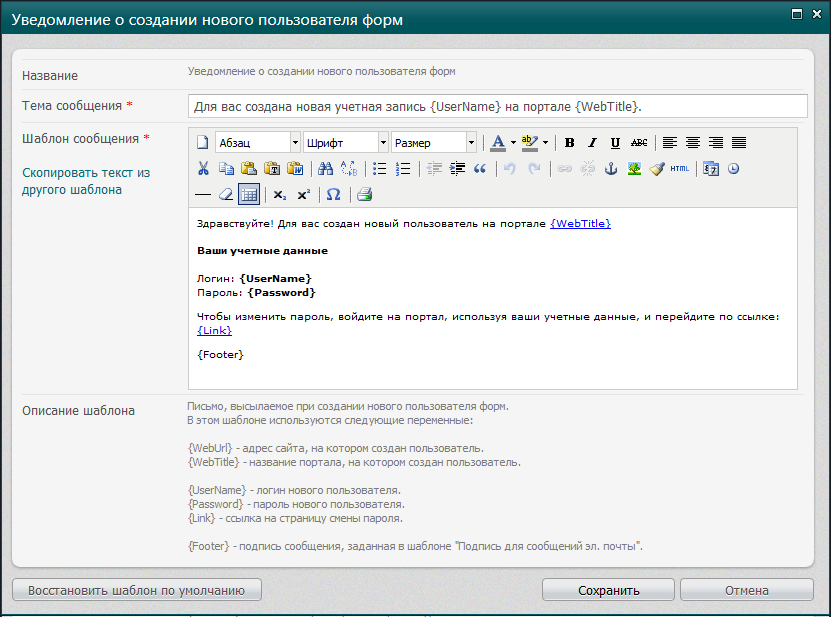
Task: Click the Paste from Word icon
Action: [x=295, y=169]
